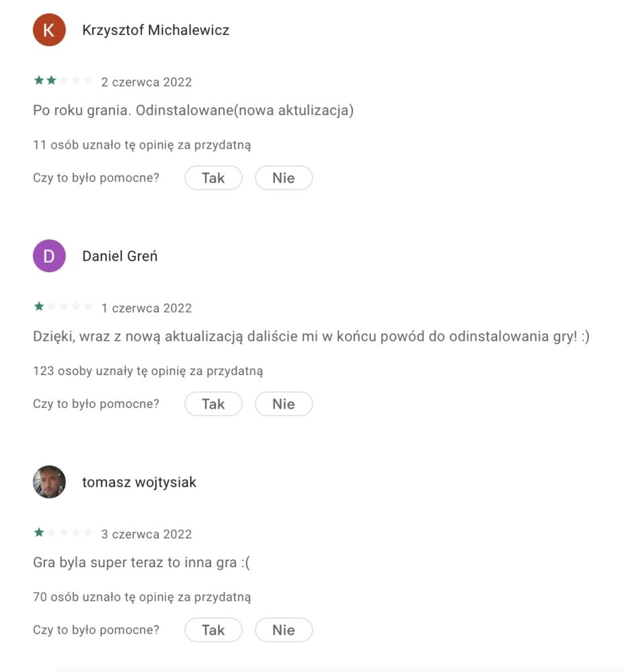Open the tomasz wojtysiak reviewer name

pyautogui.click(x=139, y=482)
